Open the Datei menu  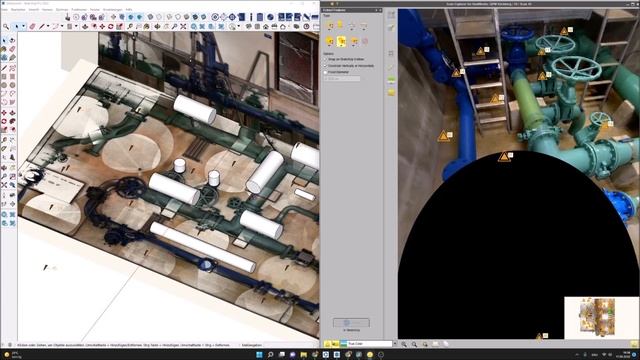(4, 9)
